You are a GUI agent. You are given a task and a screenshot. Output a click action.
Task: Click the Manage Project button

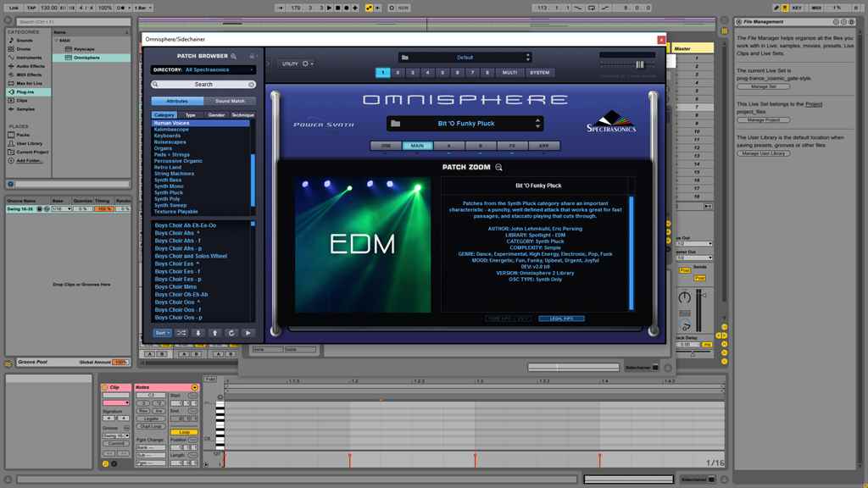764,120
